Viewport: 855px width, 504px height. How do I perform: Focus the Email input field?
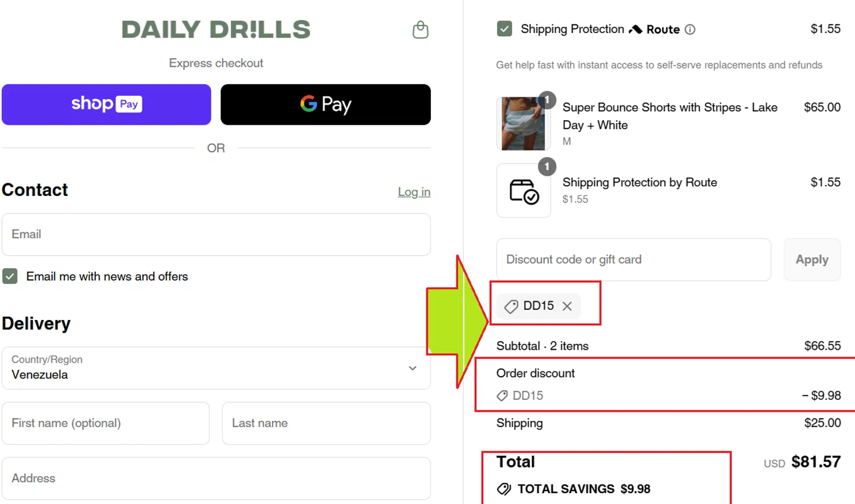(x=216, y=234)
